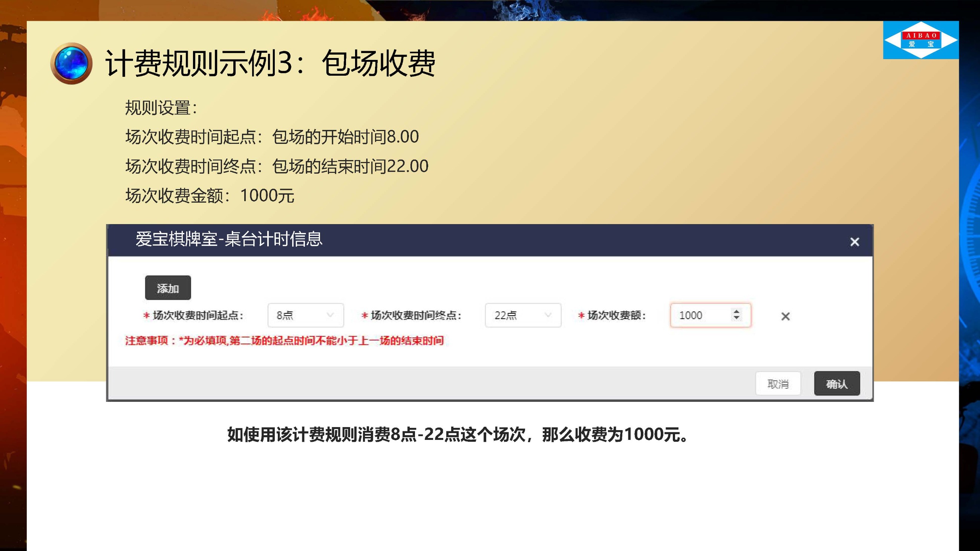Click the blue orb icon beside the slide title
The height and width of the screenshot is (551, 980).
coord(72,63)
